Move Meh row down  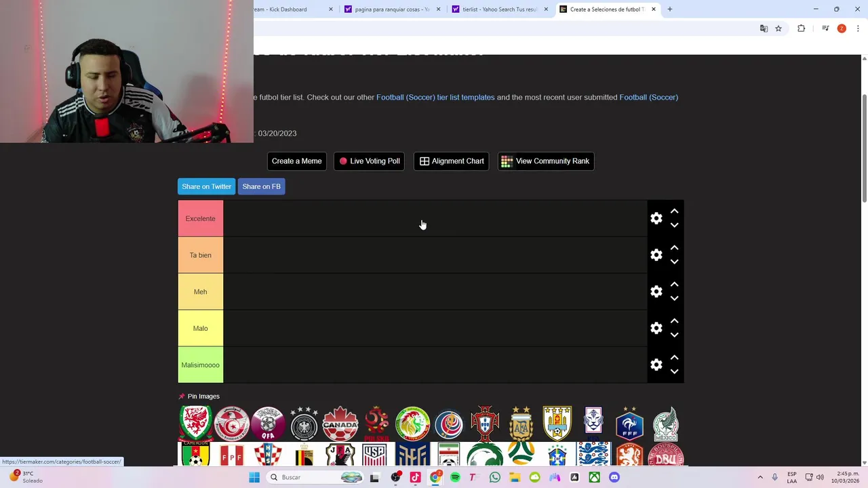click(x=674, y=298)
